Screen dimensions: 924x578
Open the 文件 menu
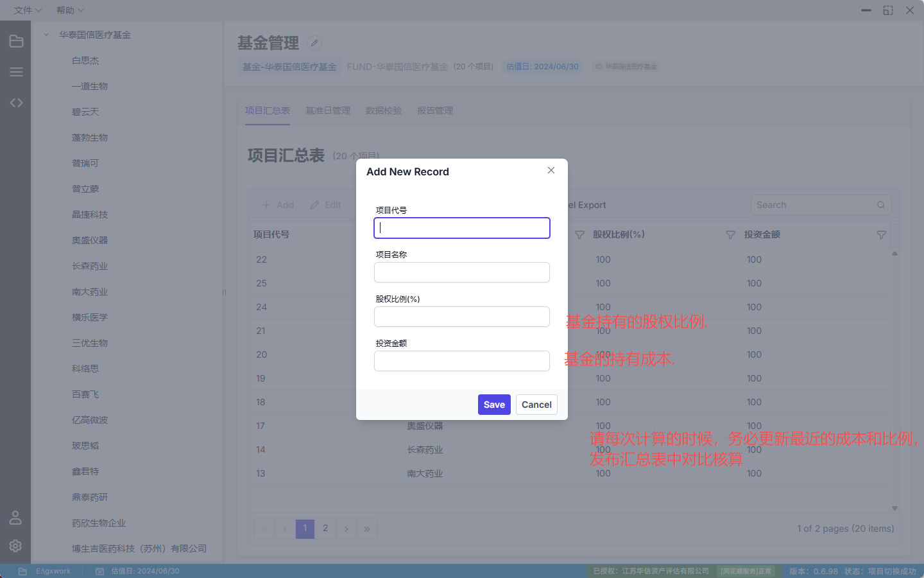coord(28,10)
